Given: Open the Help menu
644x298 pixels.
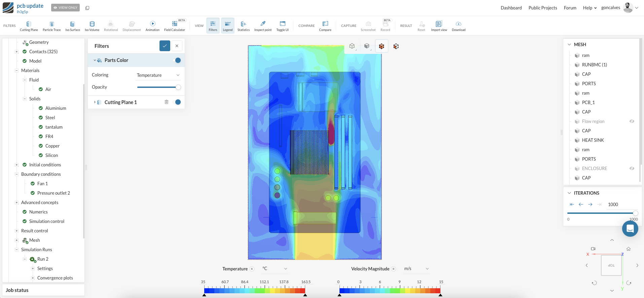Looking at the screenshot, I should (x=589, y=8).
